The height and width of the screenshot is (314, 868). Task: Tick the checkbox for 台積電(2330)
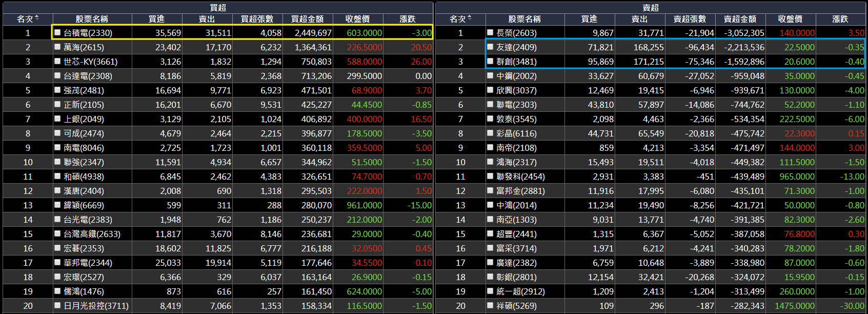point(57,32)
